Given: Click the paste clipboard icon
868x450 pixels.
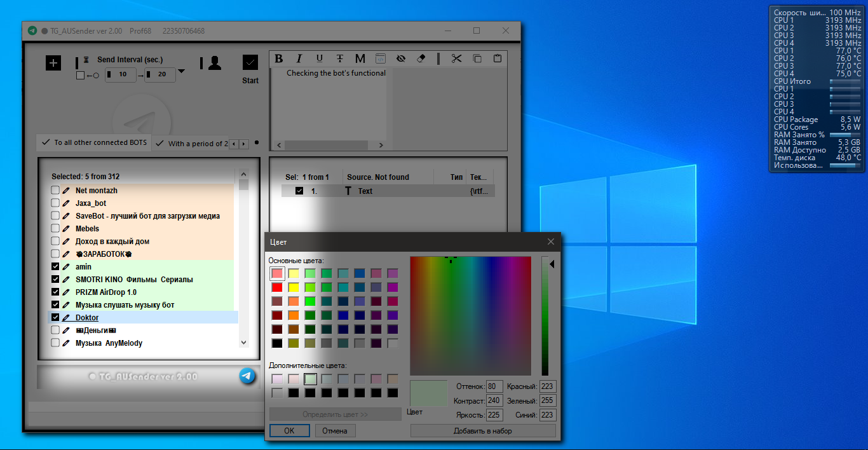Looking at the screenshot, I should pyautogui.click(x=498, y=58).
